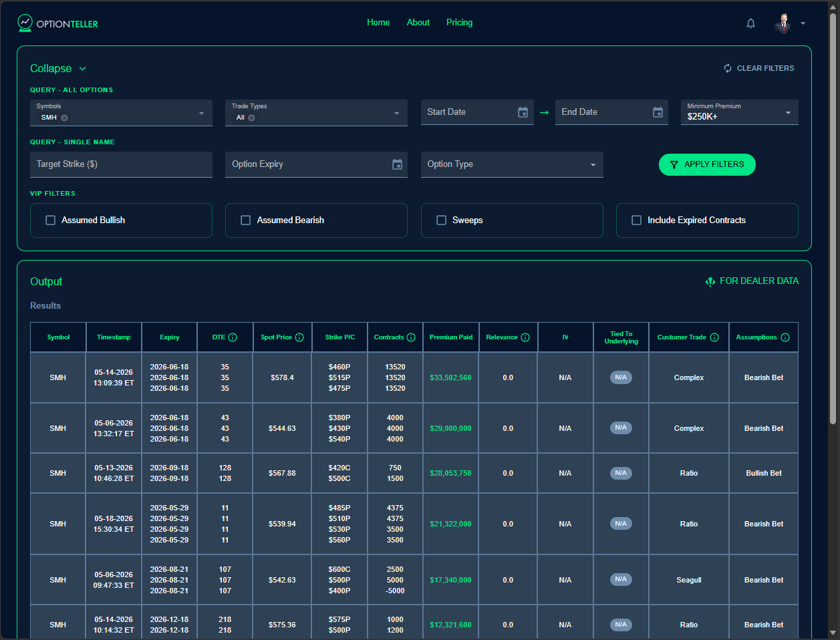Click the 05-18-2026 15:30:34 ET timestamp
This screenshot has width=840, height=640.
114,524
